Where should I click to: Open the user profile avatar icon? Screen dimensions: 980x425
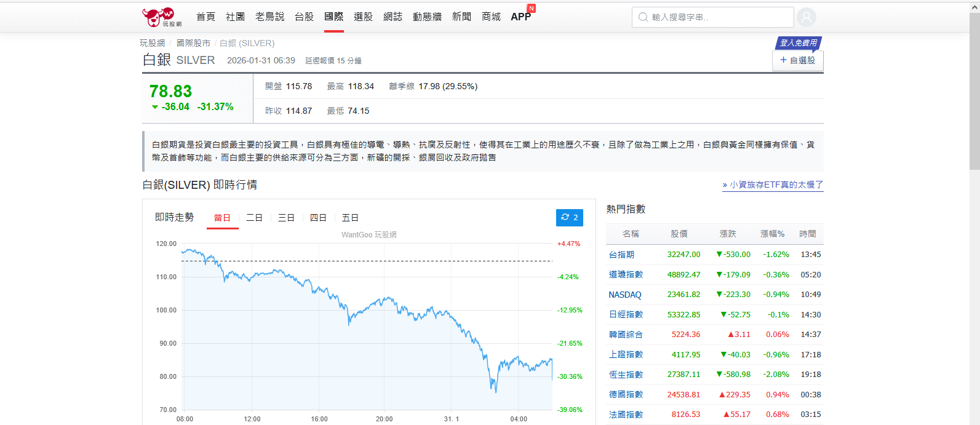[806, 17]
